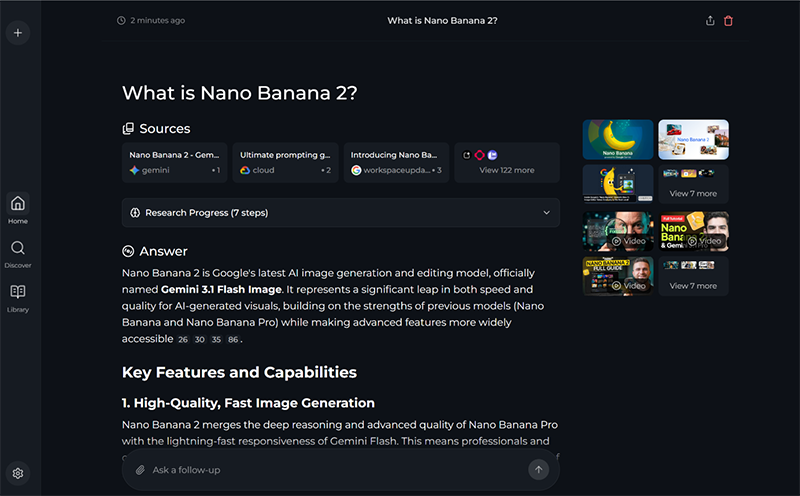Click the Sources section icon
The width and height of the screenshot is (800, 496).
point(128,129)
